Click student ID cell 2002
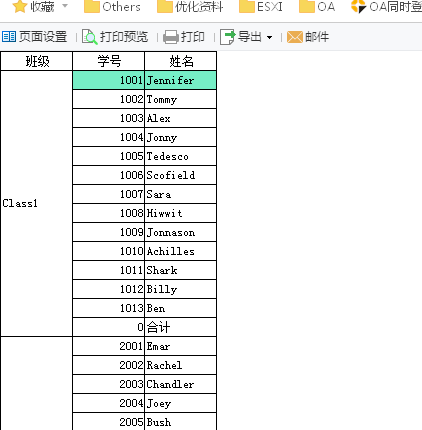The image size is (422, 430). click(x=109, y=365)
